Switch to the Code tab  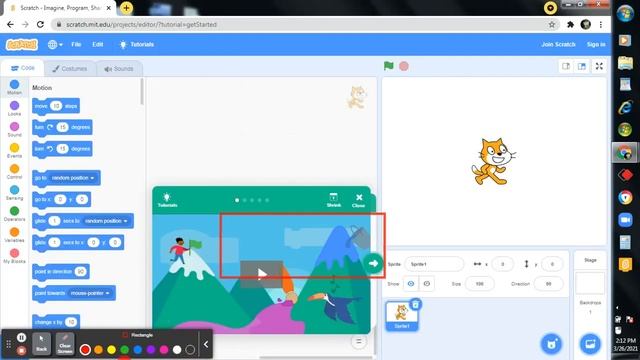click(23, 68)
